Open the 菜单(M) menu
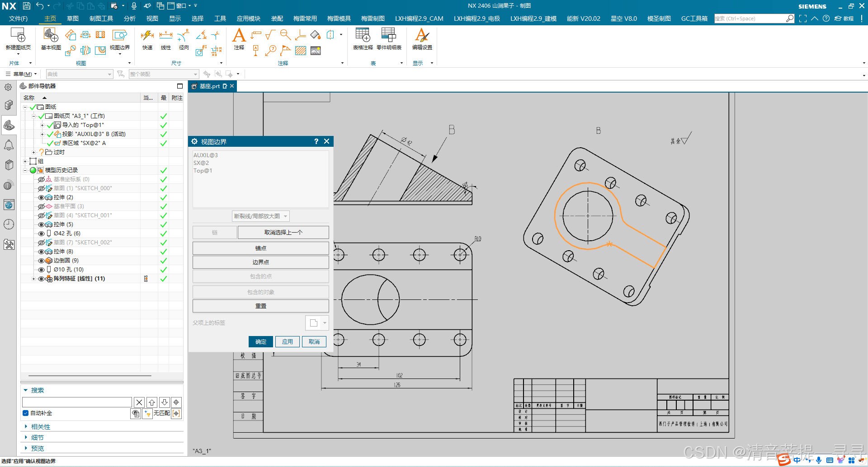The width and height of the screenshot is (868, 467). 21,74
